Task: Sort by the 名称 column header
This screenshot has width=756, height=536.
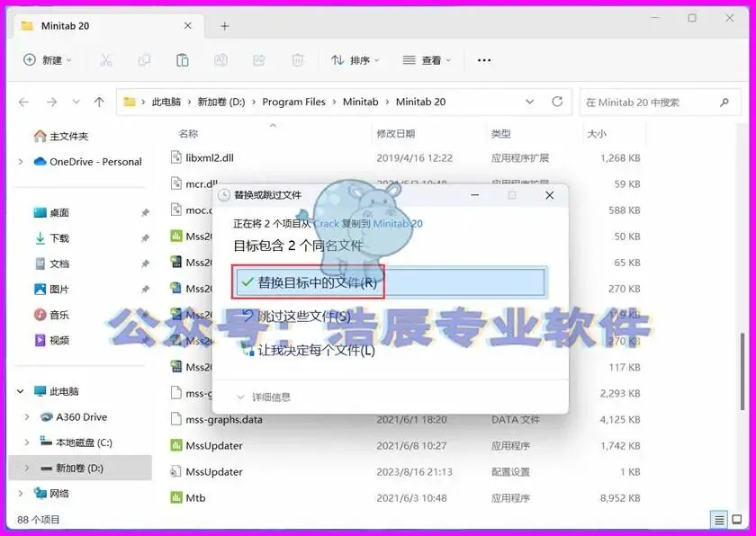Action: [188, 134]
